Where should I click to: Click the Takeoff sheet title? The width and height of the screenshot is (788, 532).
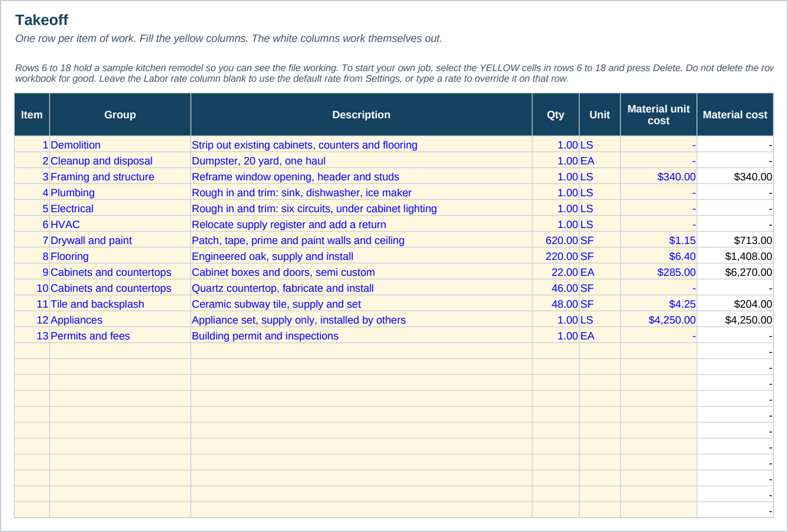pos(42,20)
